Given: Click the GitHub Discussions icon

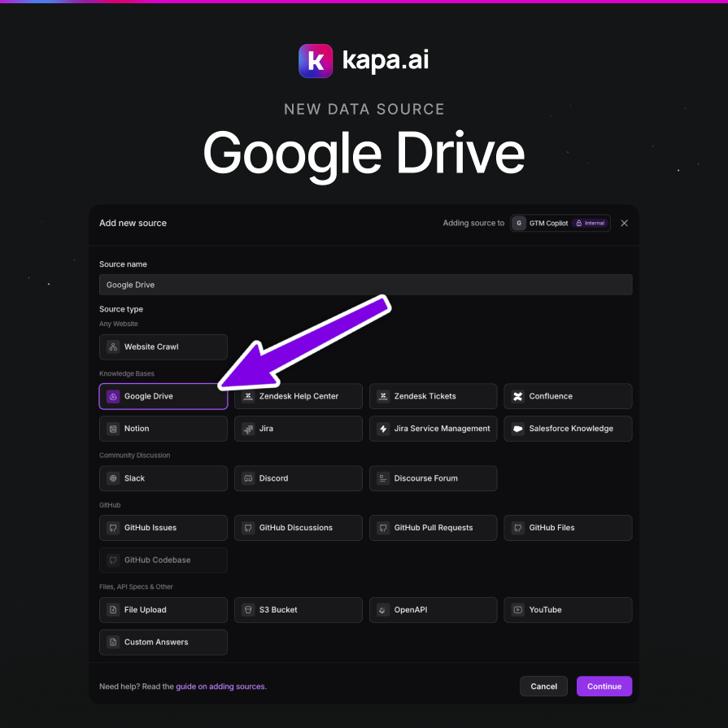Looking at the screenshot, I should click(x=248, y=528).
